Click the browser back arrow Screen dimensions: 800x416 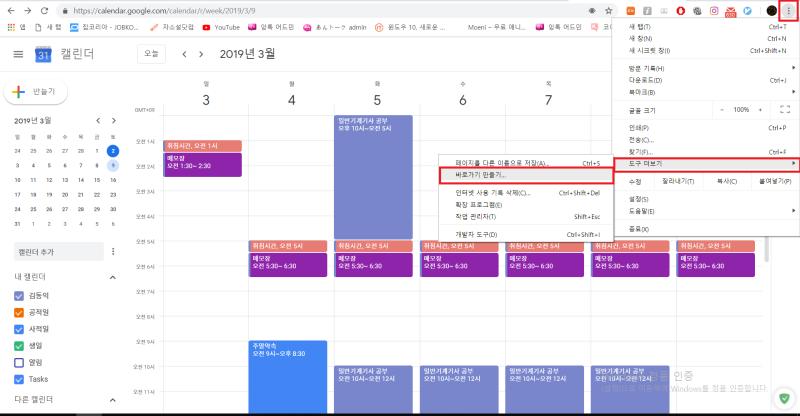(x=11, y=10)
